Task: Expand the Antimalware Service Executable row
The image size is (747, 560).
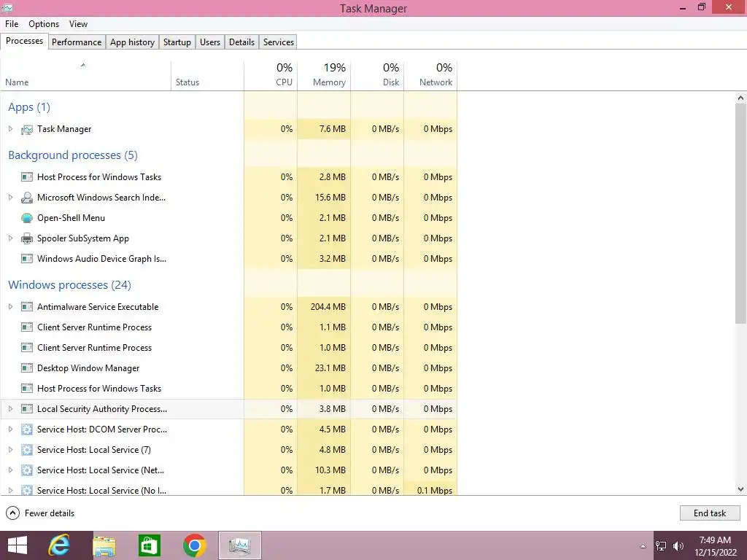Action: coord(10,307)
